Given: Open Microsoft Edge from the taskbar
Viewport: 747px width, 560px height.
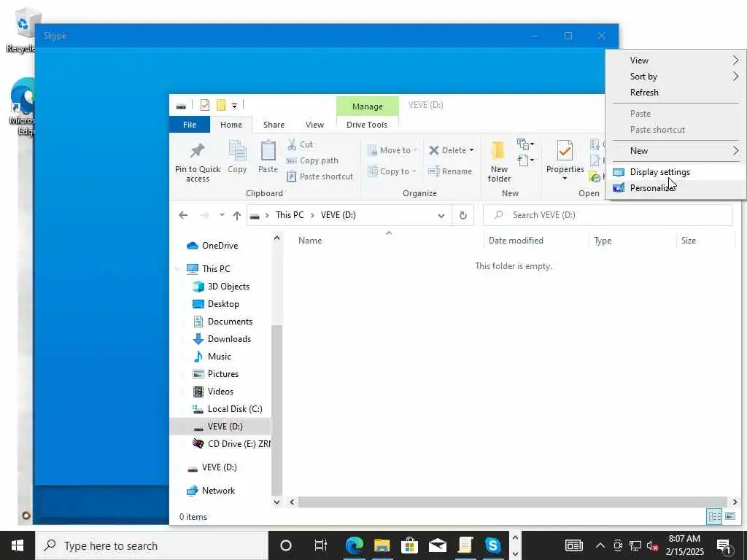Looking at the screenshot, I should pyautogui.click(x=354, y=545).
